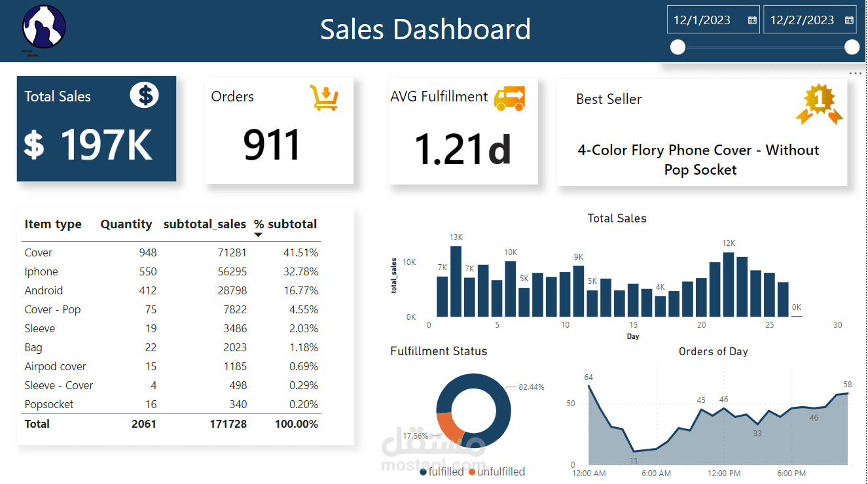The image size is (868, 484).
Task: Select the Airpod cover item type cell
Action: click(55, 366)
